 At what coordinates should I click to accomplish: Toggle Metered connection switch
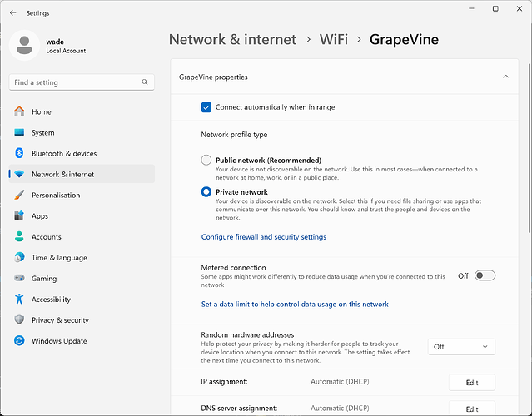click(485, 275)
